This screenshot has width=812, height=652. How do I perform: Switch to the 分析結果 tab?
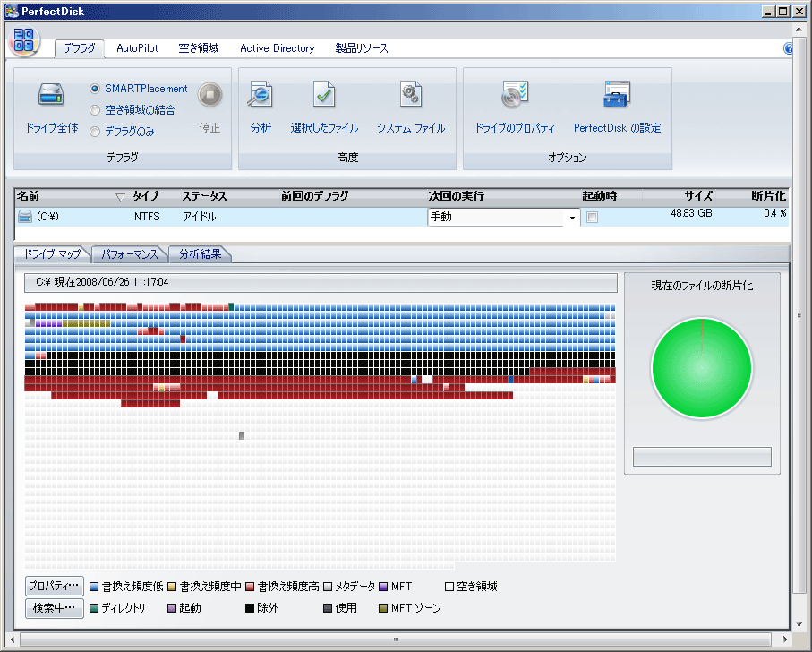click(x=200, y=254)
